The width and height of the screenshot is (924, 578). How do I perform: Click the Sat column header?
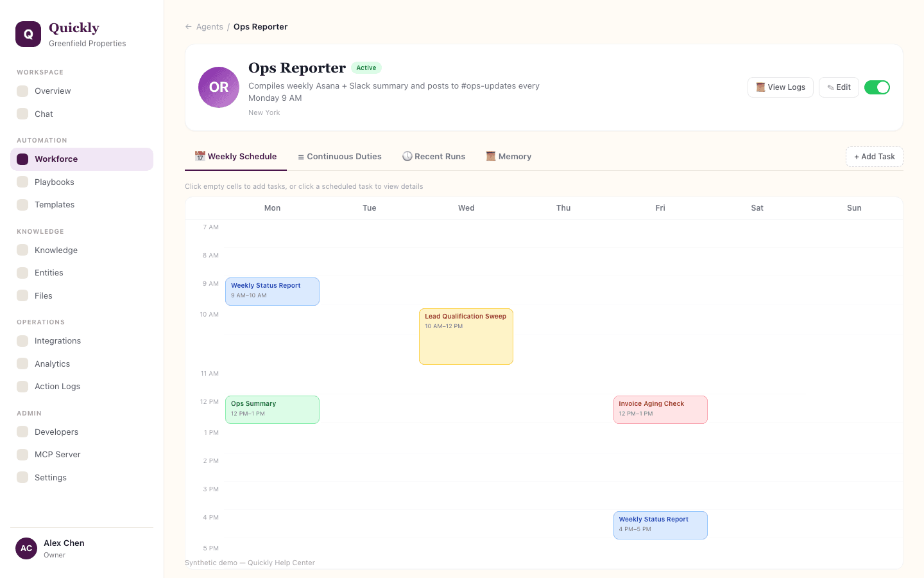point(757,208)
